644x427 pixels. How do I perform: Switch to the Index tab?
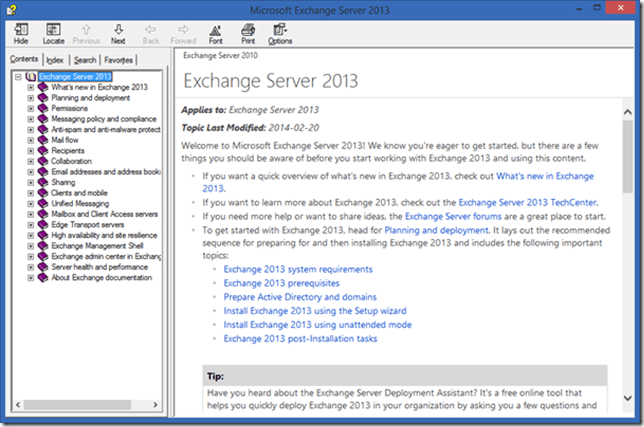54,60
